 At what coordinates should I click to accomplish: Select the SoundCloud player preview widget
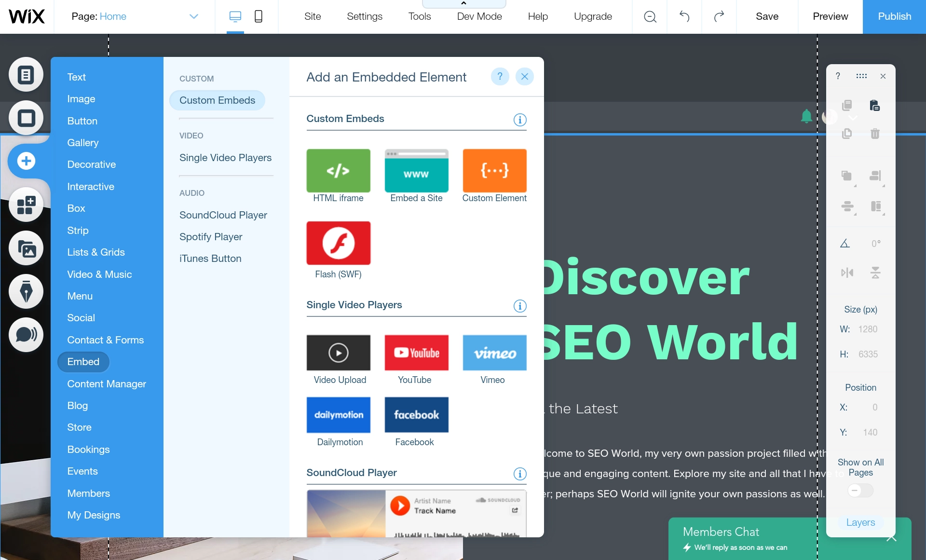416,513
